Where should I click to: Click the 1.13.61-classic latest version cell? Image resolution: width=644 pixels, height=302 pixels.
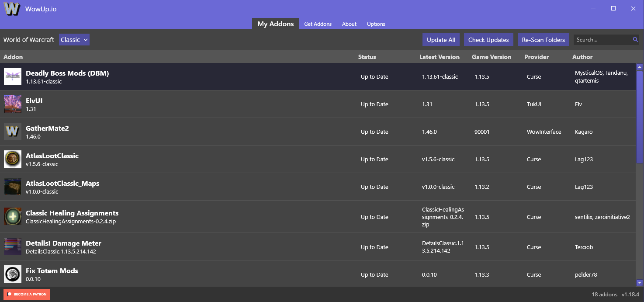(440, 76)
